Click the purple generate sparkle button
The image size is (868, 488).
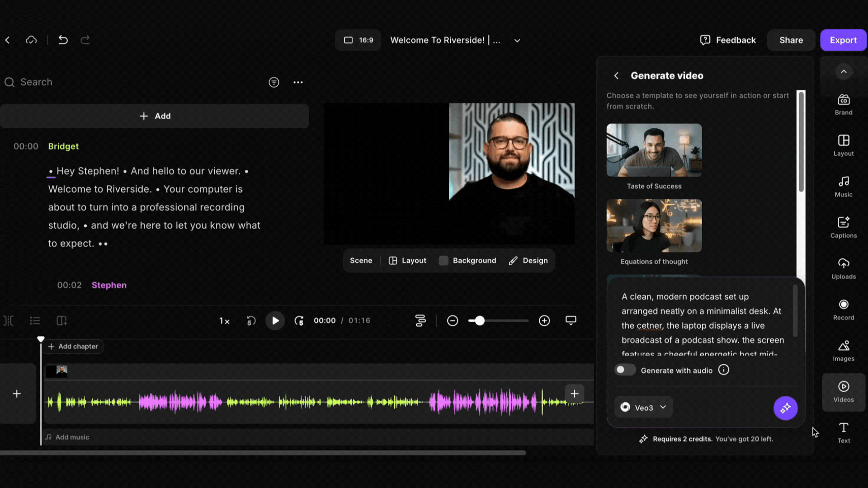pos(785,408)
